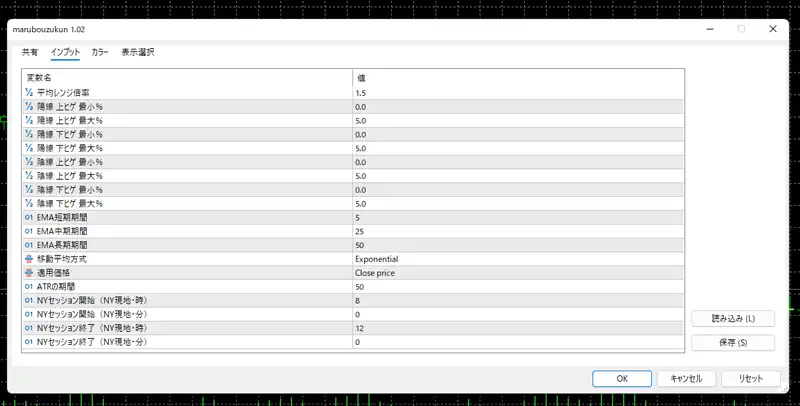Click the integer icon next to ATRの期間
The width and height of the screenshot is (800, 406).
(x=29, y=286)
